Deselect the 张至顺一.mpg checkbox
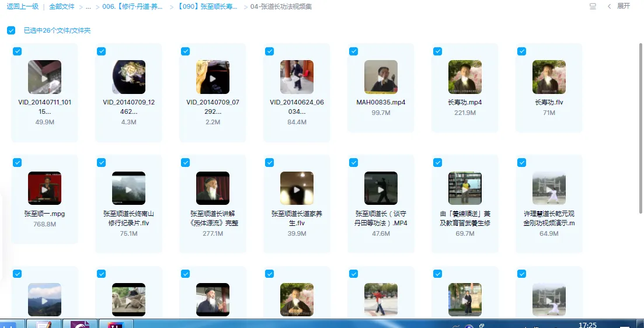Image resolution: width=644 pixels, height=328 pixels. 17,163
